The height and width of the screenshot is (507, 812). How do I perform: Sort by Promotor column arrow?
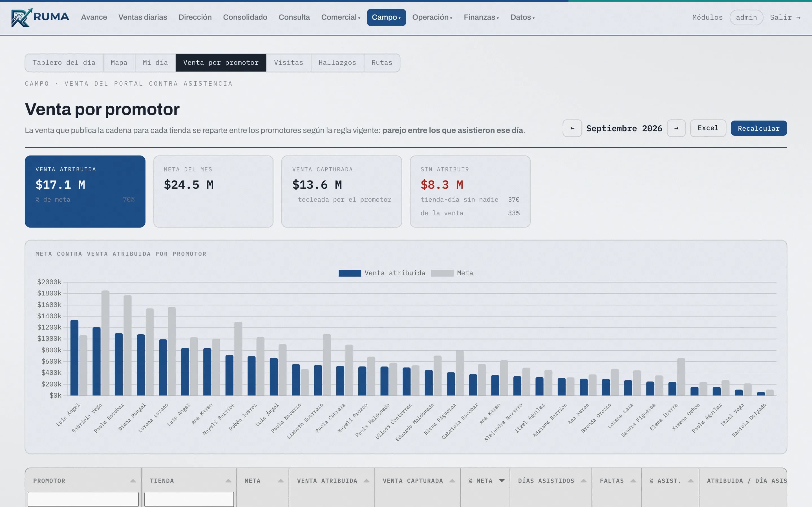pyautogui.click(x=133, y=481)
